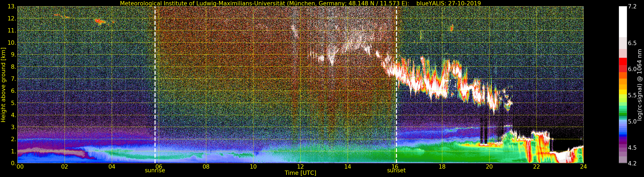This screenshot has height=177, width=644.
Task: Select time axis tick label 04
Action: pos(112,167)
